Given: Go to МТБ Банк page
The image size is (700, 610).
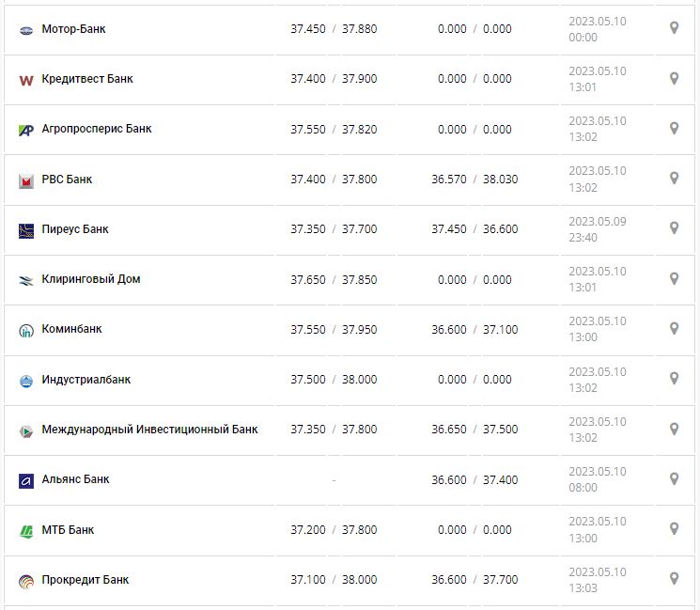Looking at the screenshot, I should coord(68,530).
